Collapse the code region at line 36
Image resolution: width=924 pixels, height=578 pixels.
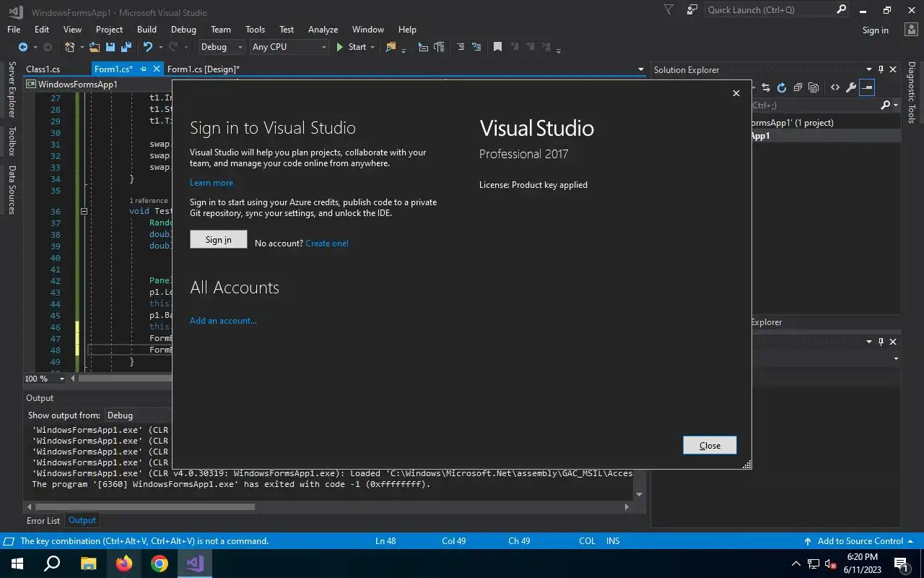[84, 212]
